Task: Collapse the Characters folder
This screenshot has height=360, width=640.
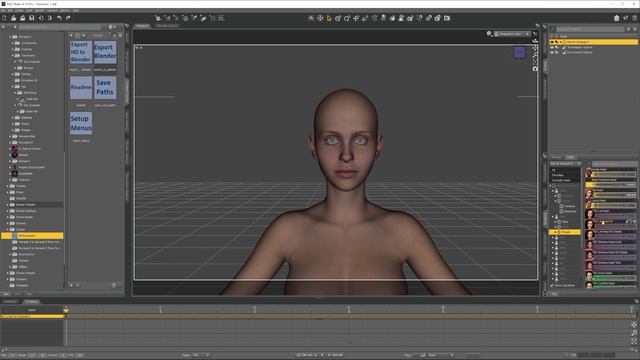Action: pos(13,56)
